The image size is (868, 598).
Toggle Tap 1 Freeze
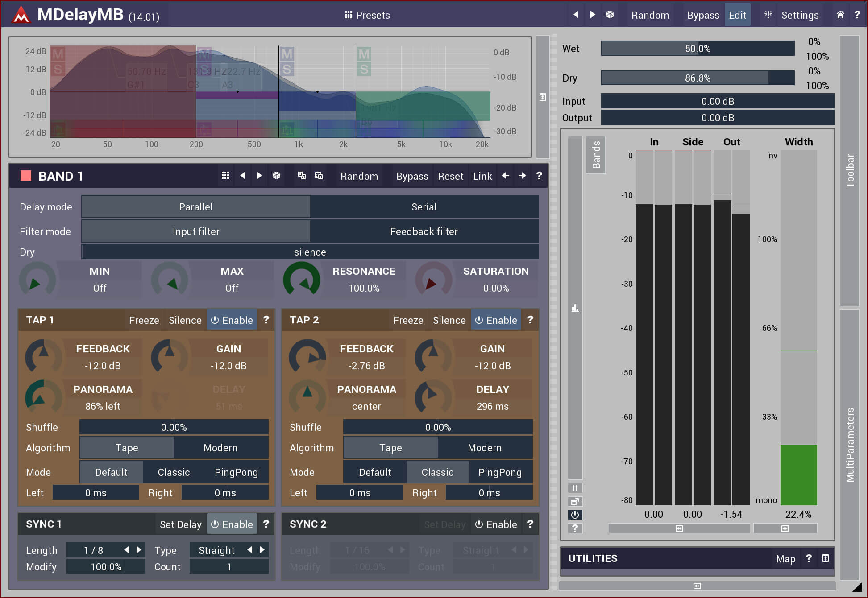point(144,320)
